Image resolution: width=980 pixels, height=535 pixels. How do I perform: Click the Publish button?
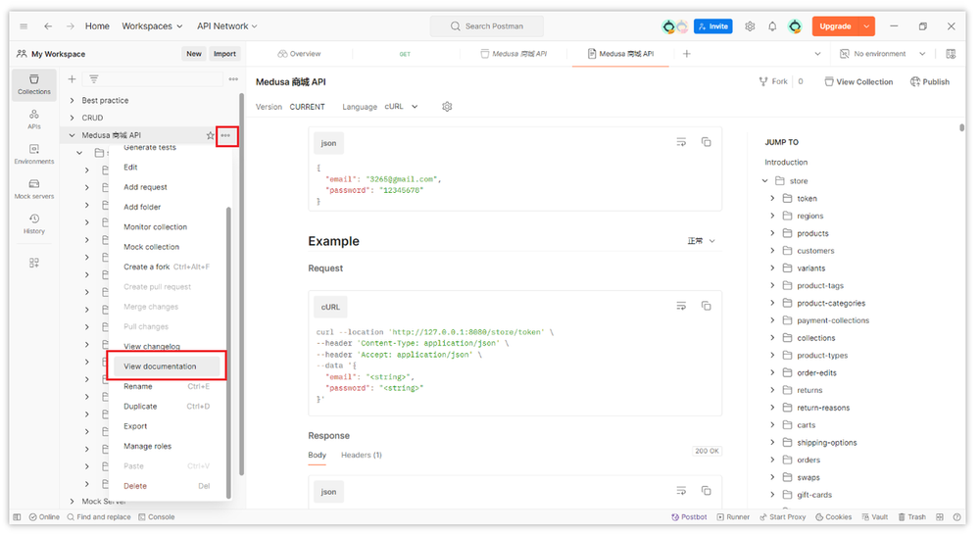930,81
